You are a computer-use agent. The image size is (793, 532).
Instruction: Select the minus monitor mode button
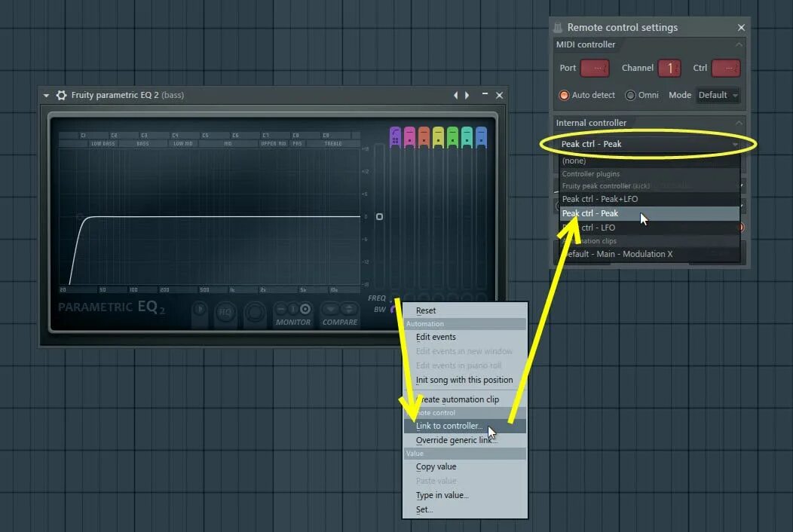[x=281, y=308]
